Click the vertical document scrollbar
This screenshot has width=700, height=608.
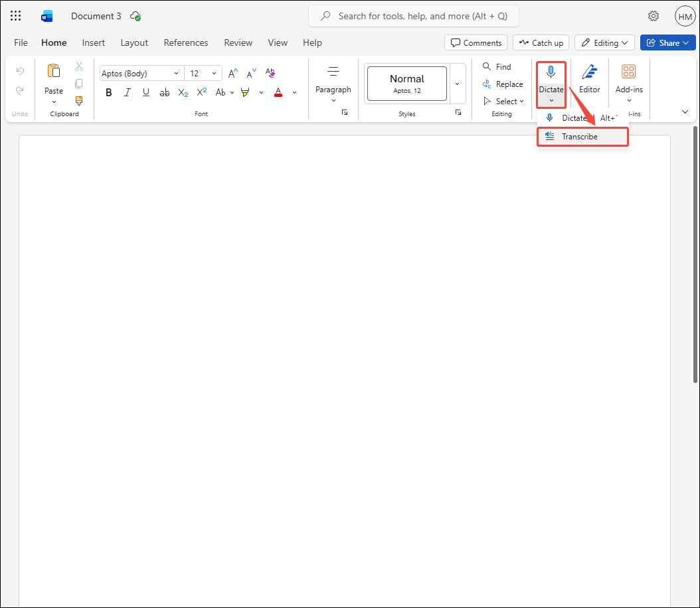coord(695,254)
